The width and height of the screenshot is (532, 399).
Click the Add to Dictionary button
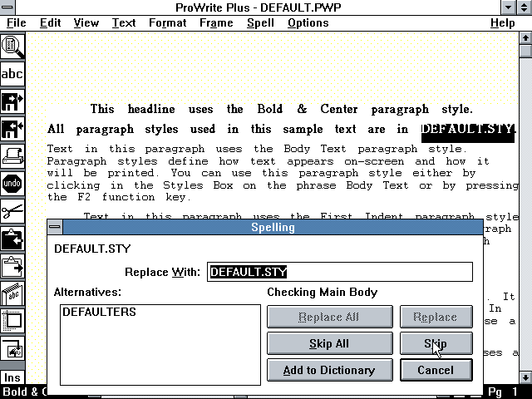pos(330,370)
